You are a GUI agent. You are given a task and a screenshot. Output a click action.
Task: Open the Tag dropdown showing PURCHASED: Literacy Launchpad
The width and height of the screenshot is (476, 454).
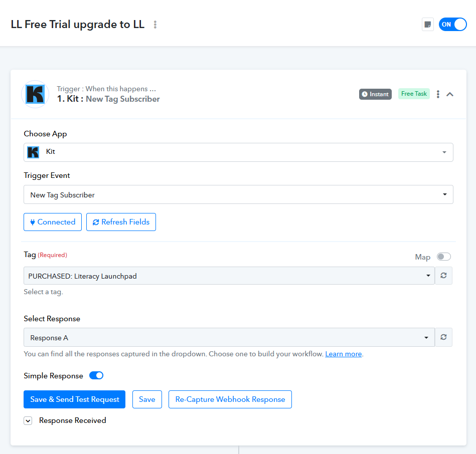(229, 276)
